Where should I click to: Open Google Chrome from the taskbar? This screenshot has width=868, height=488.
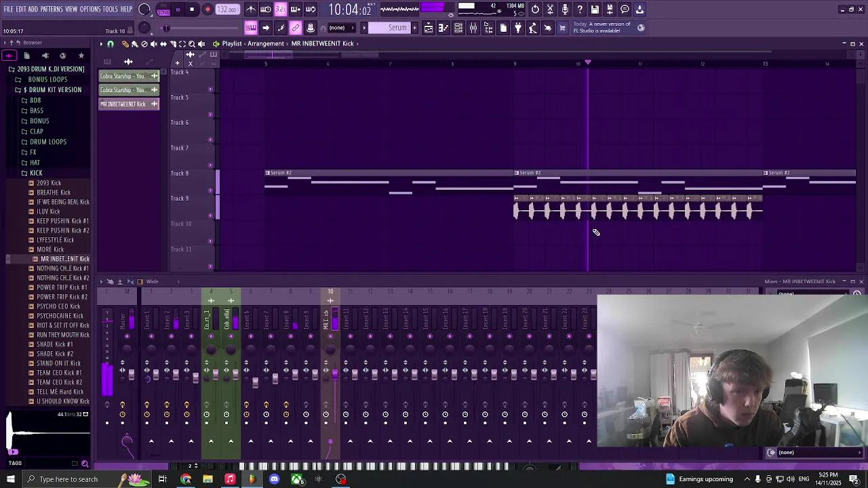coord(186,479)
